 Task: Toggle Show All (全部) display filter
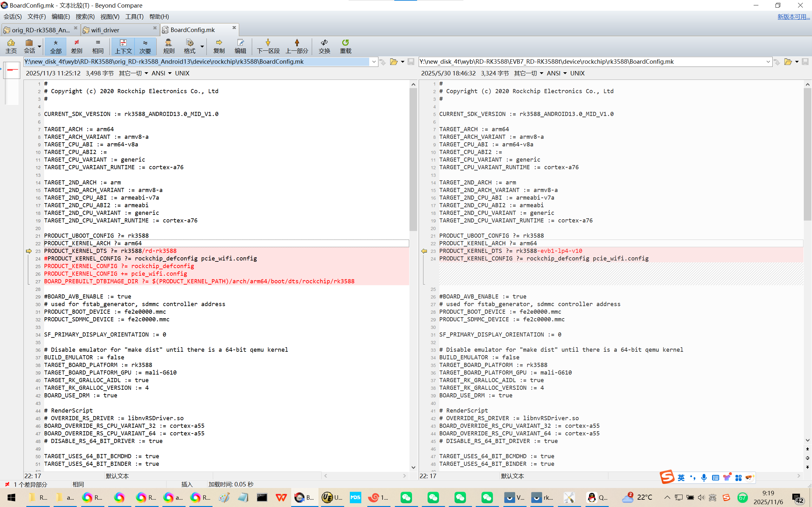tap(56, 46)
